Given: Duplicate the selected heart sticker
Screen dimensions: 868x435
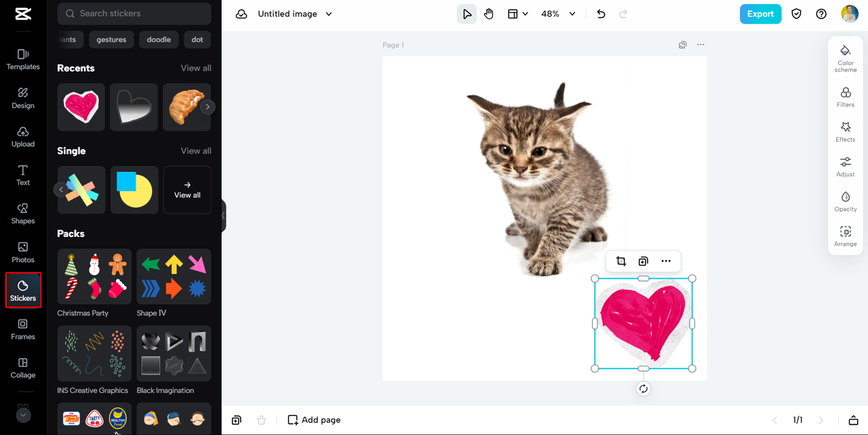Looking at the screenshot, I should point(643,261).
